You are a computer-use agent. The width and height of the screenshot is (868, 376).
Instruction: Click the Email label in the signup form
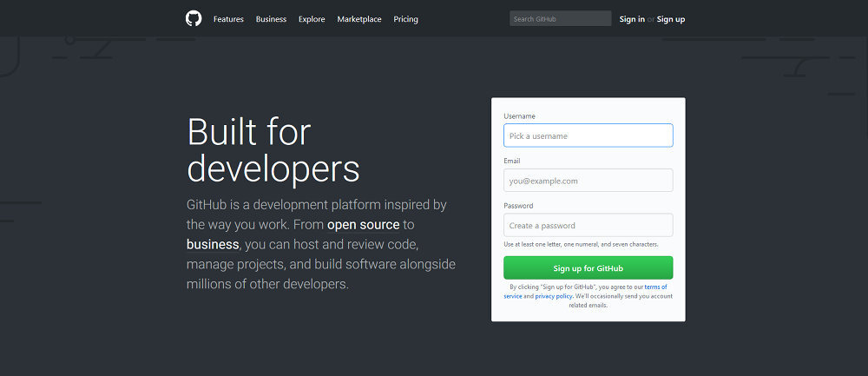(x=512, y=162)
